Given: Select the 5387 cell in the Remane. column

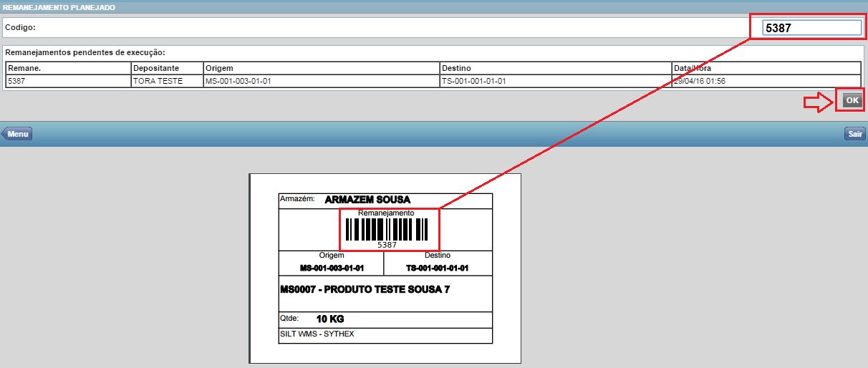Looking at the screenshot, I should tap(68, 81).
